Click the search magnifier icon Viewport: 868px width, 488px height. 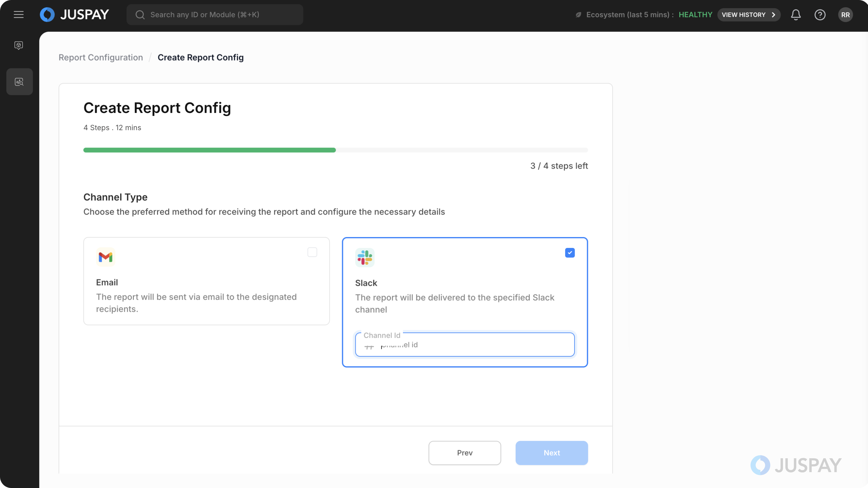pos(140,15)
